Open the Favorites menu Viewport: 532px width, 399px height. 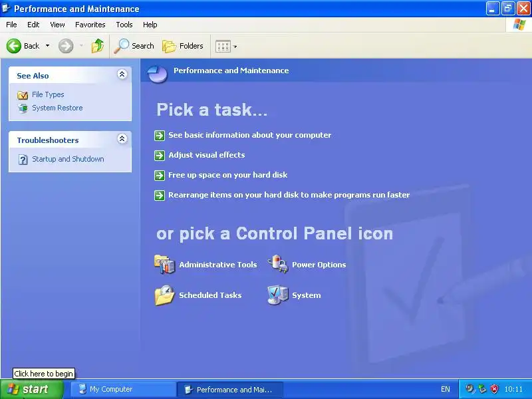(x=90, y=25)
